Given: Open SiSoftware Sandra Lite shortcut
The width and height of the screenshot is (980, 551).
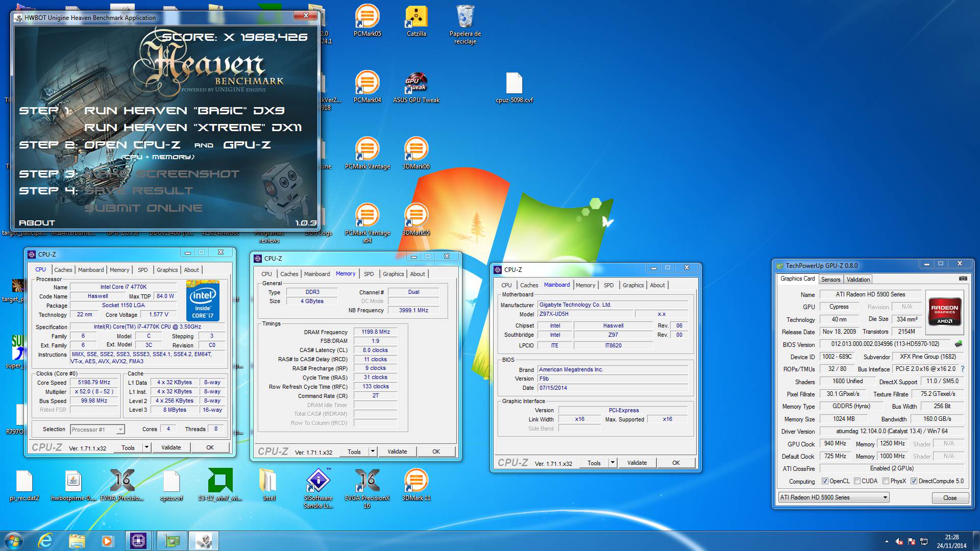Looking at the screenshot, I should point(318,488).
